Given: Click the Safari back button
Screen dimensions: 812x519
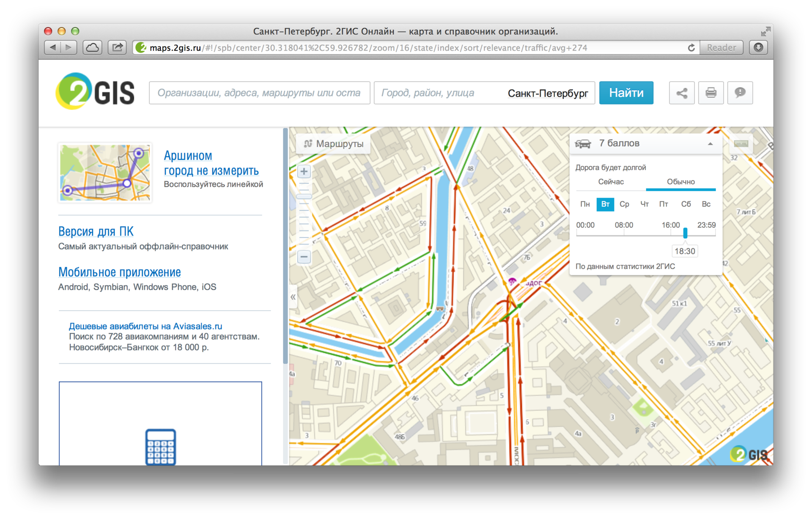Looking at the screenshot, I should [53, 47].
